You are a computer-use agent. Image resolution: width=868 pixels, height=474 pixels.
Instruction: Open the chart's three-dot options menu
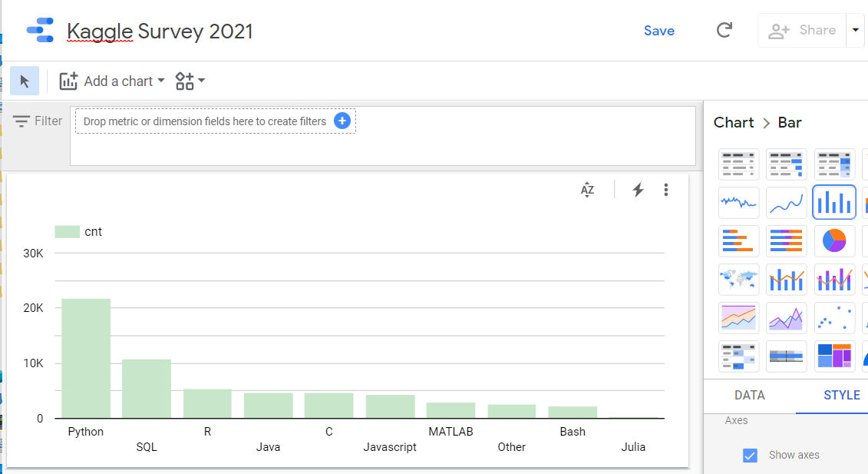click(x=665, y=189)
